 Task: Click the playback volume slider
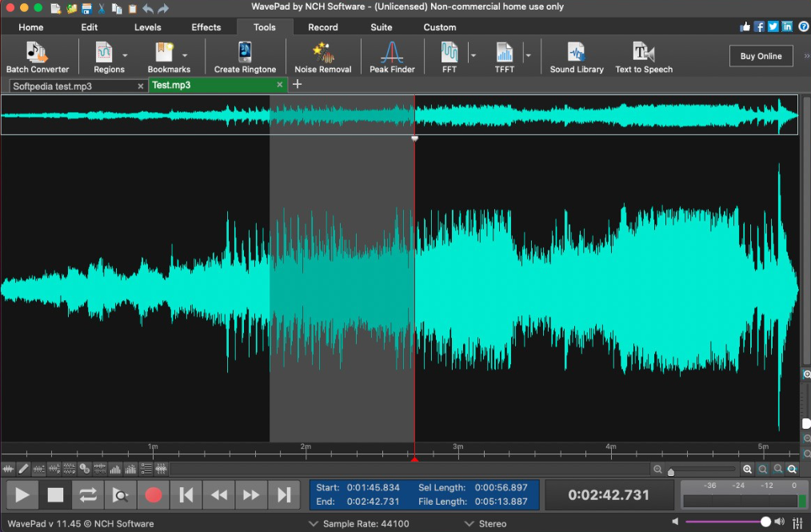(x=729, y=522)
